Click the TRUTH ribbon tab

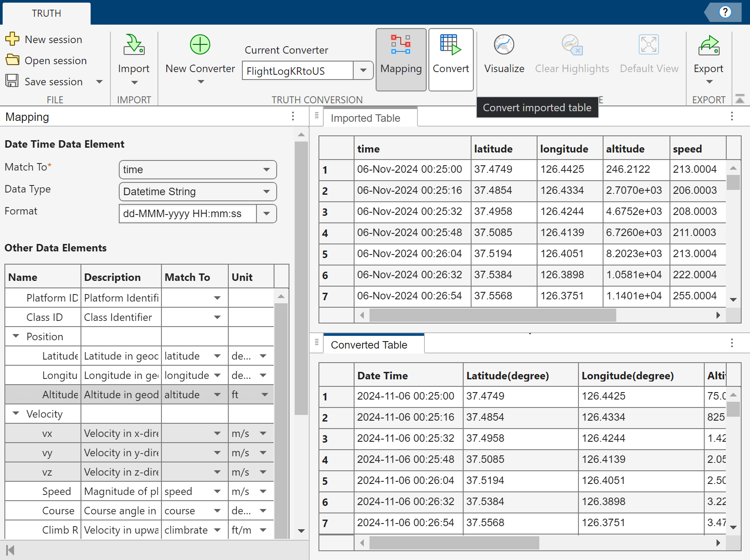tap(46, 13)
